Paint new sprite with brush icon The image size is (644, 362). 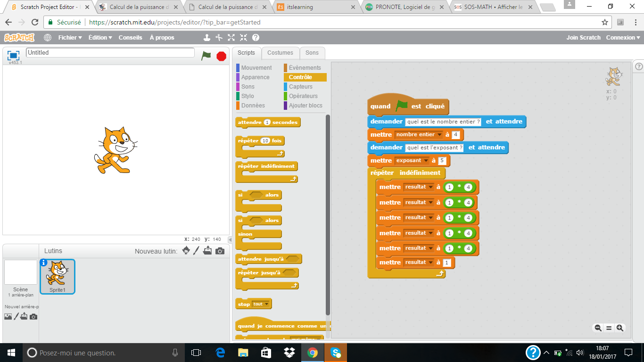click(197, 251)
